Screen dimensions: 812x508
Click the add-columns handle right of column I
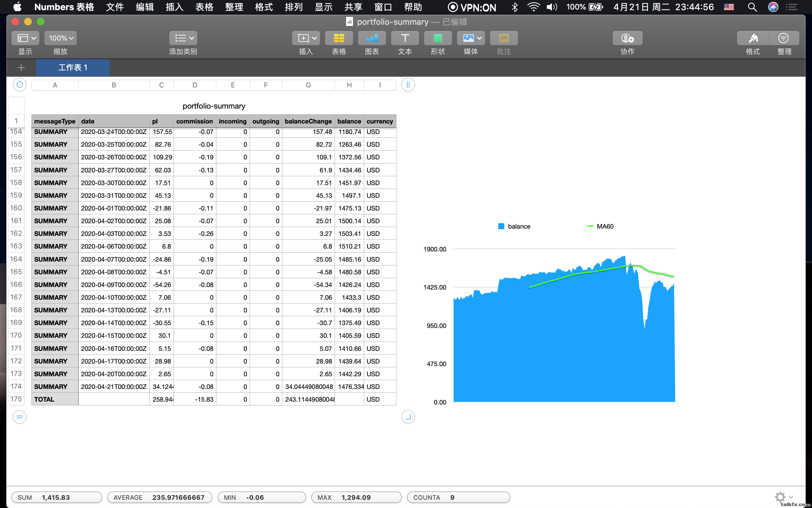pyautogui.click(x=408, y=85)
